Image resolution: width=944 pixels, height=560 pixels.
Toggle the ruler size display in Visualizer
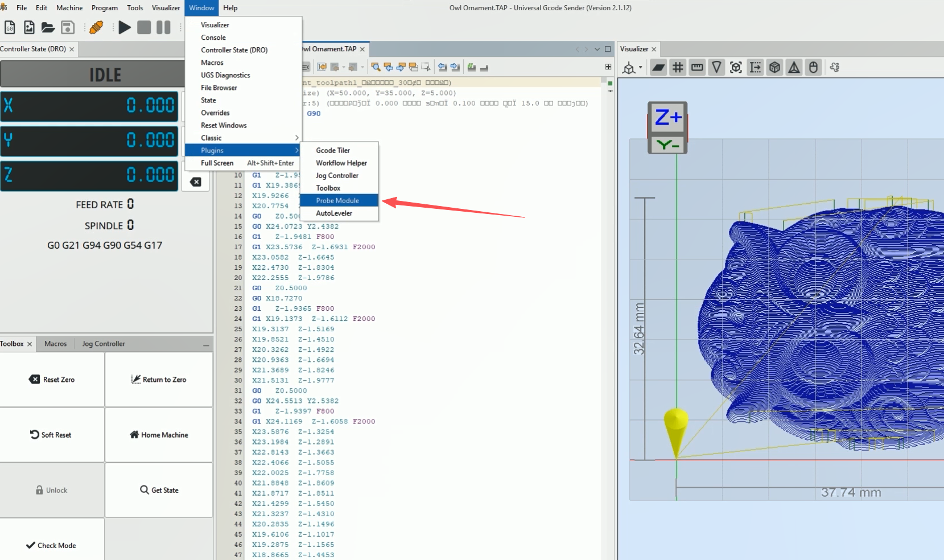[697, 68]
